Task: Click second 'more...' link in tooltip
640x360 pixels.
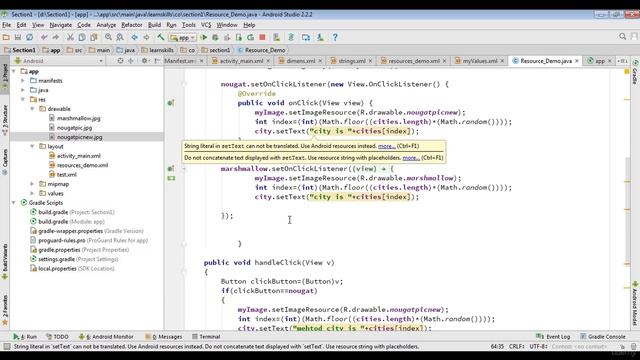Action: coord(411,158)
